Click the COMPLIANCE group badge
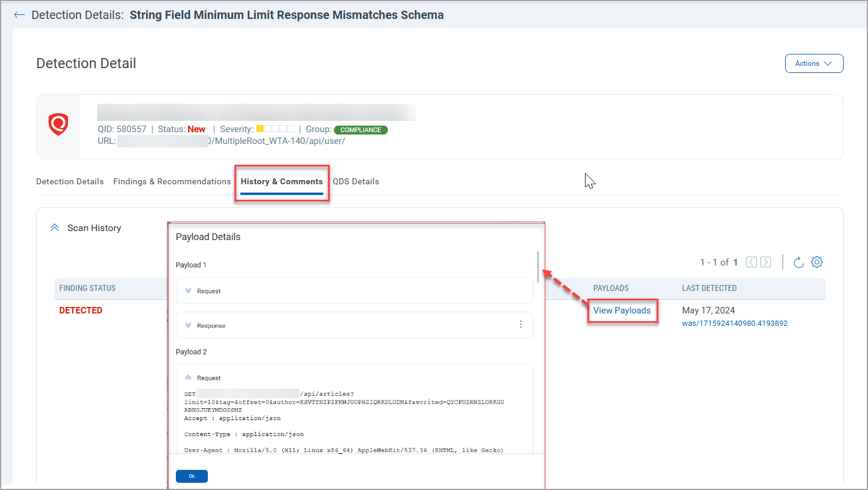 pyautogui.click(x=361, y=130)
